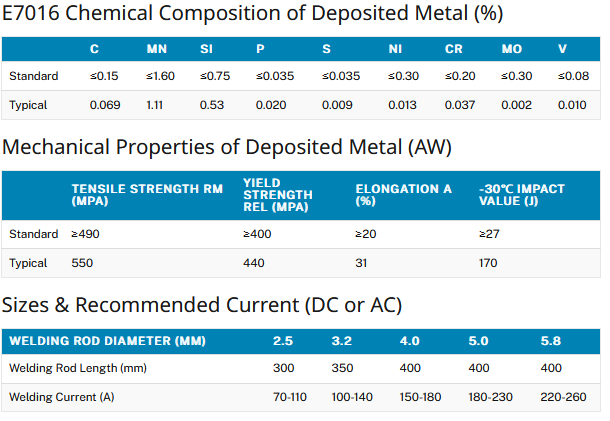
Task: Select the Elongation A column header
Action: [x=403, y=195]
